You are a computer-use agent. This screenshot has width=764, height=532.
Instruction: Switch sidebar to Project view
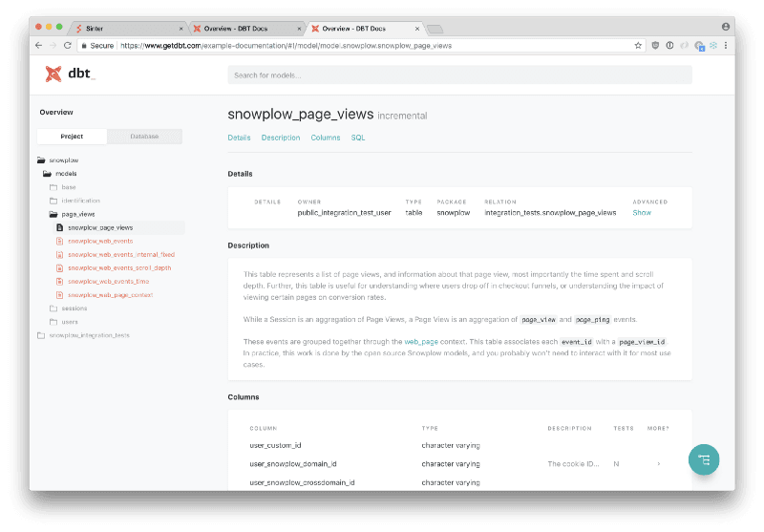[x=72, y=137]
